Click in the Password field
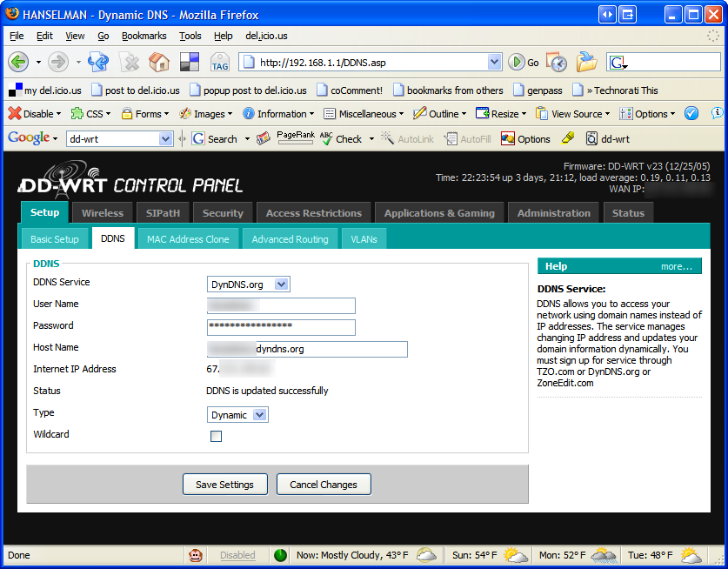The width and height of the screenshot is (728, 569). tap(281, 327)
